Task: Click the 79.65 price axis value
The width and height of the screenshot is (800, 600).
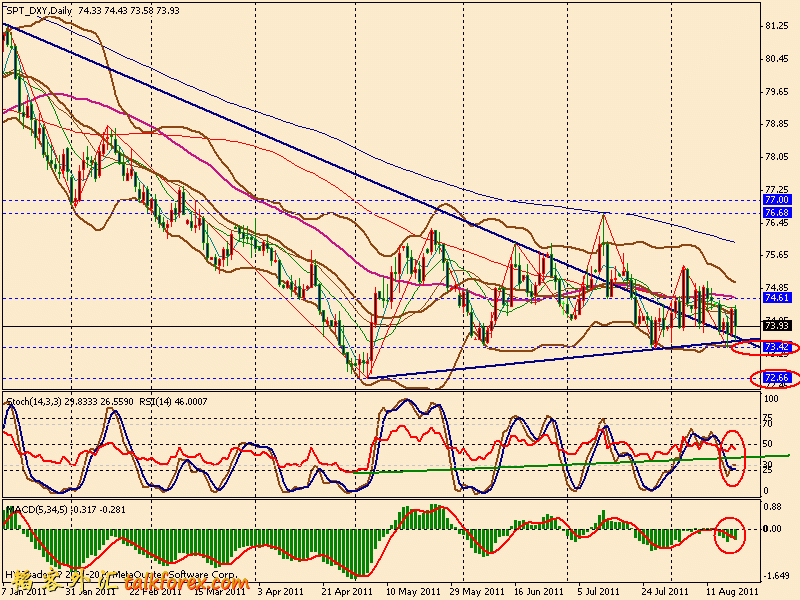Action: [777, 92]
